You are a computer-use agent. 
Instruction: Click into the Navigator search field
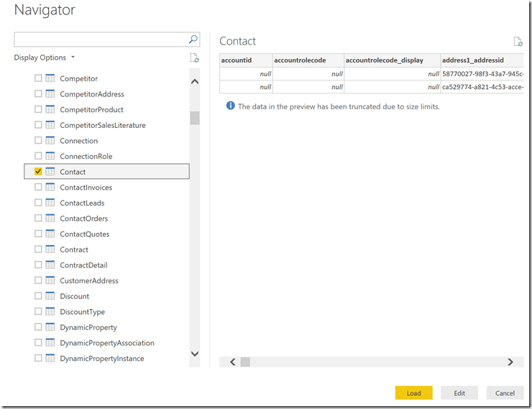(x=99, y=40)
